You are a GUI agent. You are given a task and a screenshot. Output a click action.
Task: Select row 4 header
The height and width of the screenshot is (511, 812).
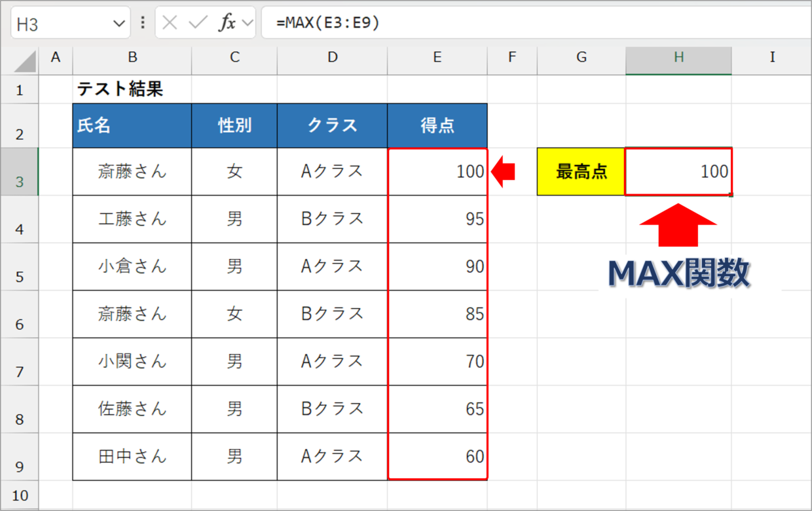[x=20, y=219]
